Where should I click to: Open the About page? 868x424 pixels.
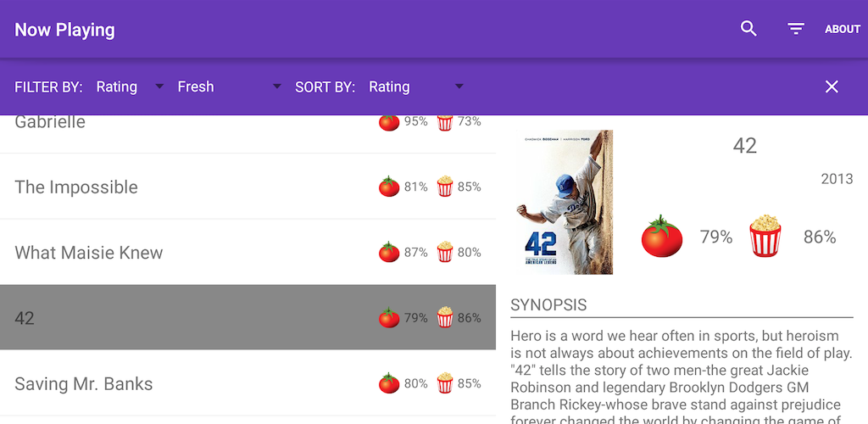843,29
